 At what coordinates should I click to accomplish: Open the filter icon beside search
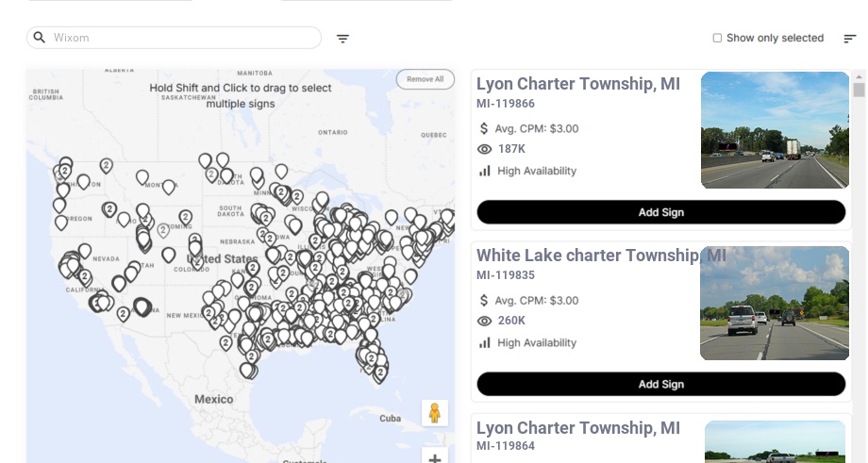(343, 39)
